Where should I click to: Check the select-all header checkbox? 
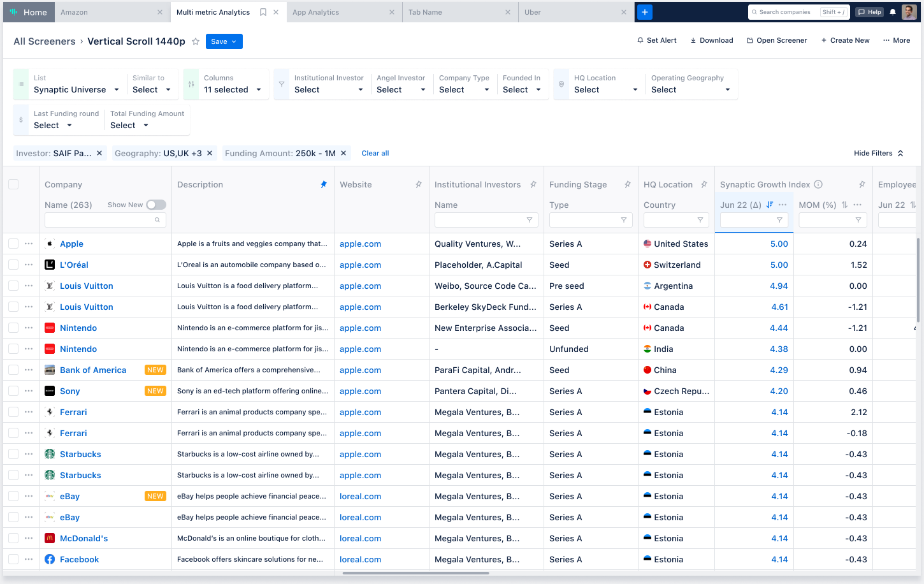pos(13,184)
